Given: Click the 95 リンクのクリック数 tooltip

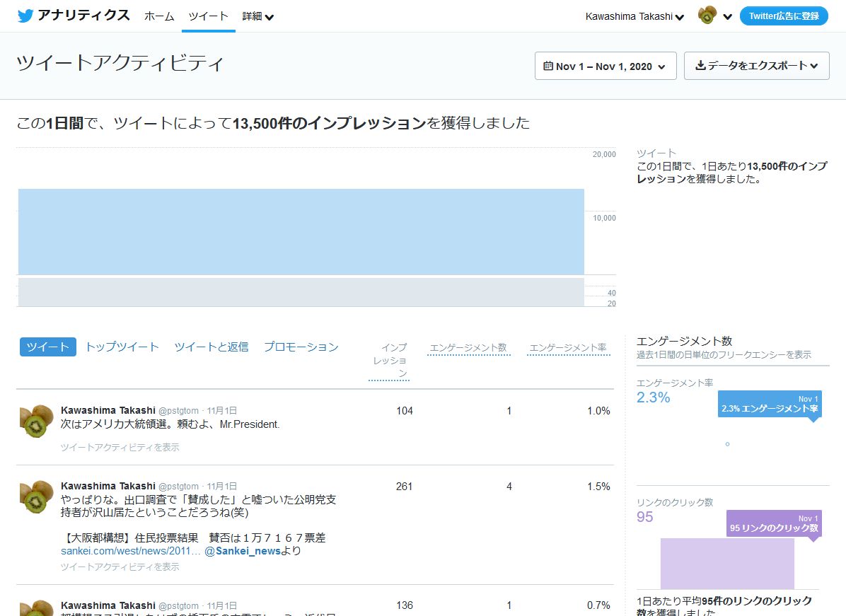Looking at the screenshot, I should click(x=775, y=523).
